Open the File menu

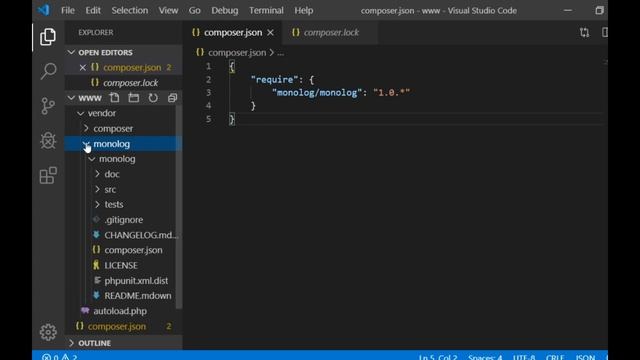click(x=68, y=10)
